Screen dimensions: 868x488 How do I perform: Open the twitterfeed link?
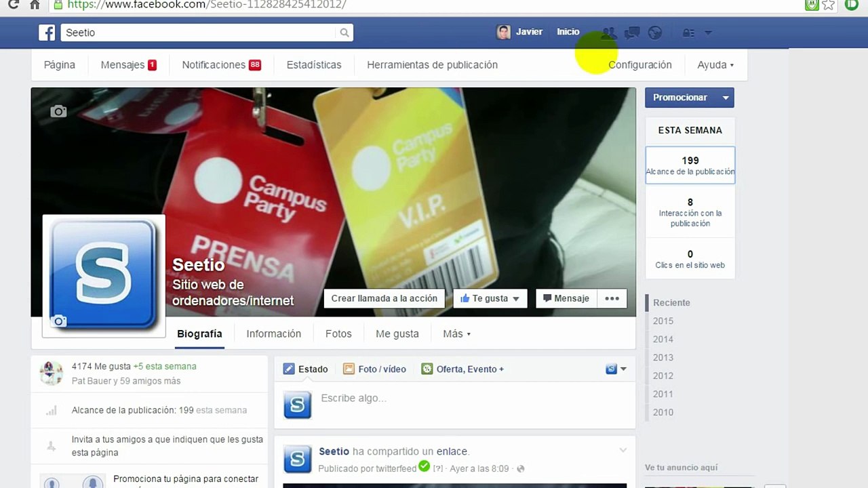click(x=395, y=468)
